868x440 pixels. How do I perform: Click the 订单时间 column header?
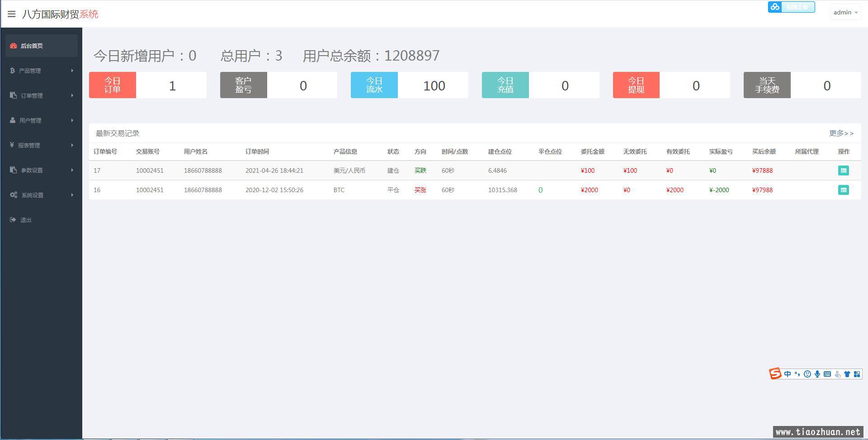point(257,151)
